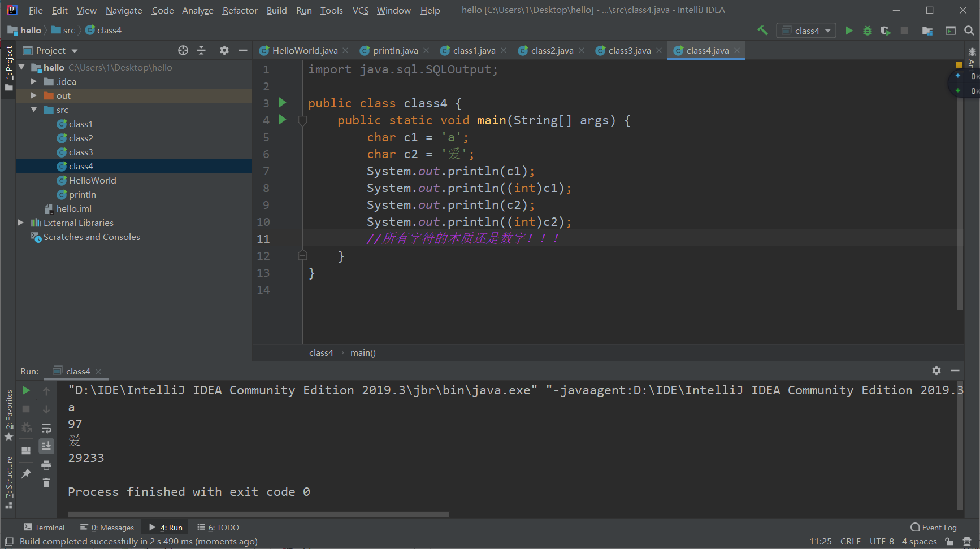The image size is (980, 549).
Task: Start debugging with the bug icon
Action: point(868,30)
